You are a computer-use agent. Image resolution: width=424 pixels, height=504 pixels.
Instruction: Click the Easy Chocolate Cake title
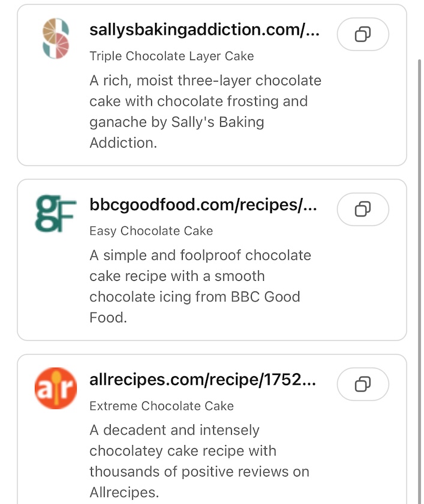tap(151, 231)
